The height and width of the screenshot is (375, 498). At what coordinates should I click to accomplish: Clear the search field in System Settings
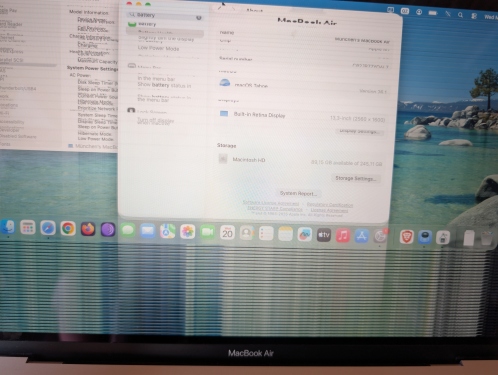point(199,17)
